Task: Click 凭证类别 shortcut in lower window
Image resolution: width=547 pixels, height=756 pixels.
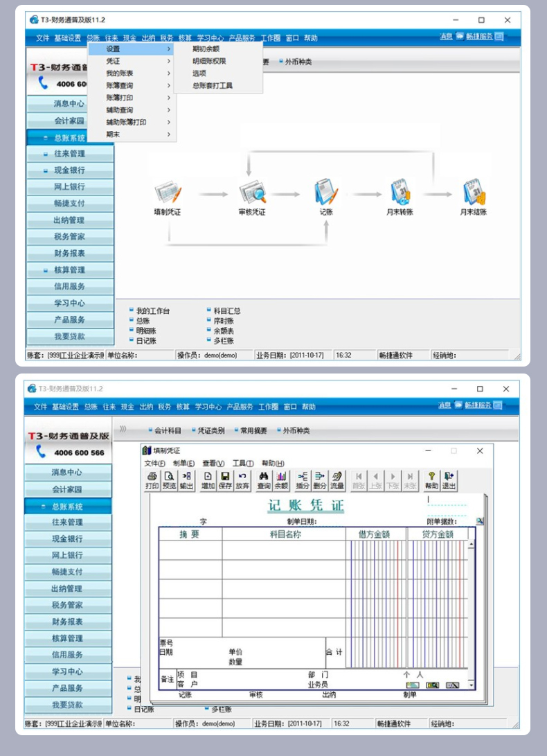Action: (211, 430)
